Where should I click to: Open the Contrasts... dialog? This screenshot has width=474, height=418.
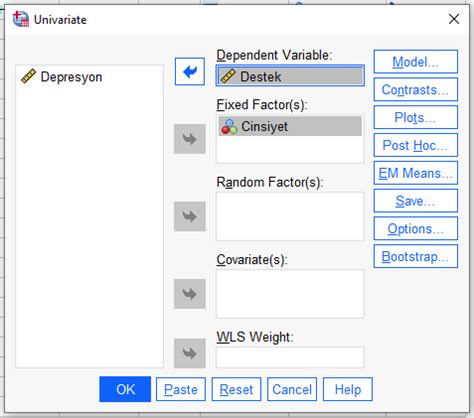pyautogui.click(x=416, y=89)
